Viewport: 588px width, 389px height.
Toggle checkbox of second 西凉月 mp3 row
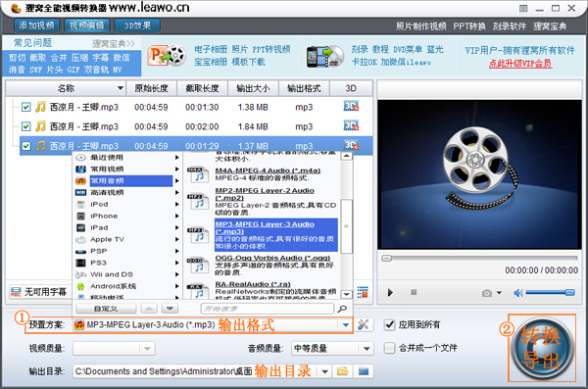(x=25, y=126)
